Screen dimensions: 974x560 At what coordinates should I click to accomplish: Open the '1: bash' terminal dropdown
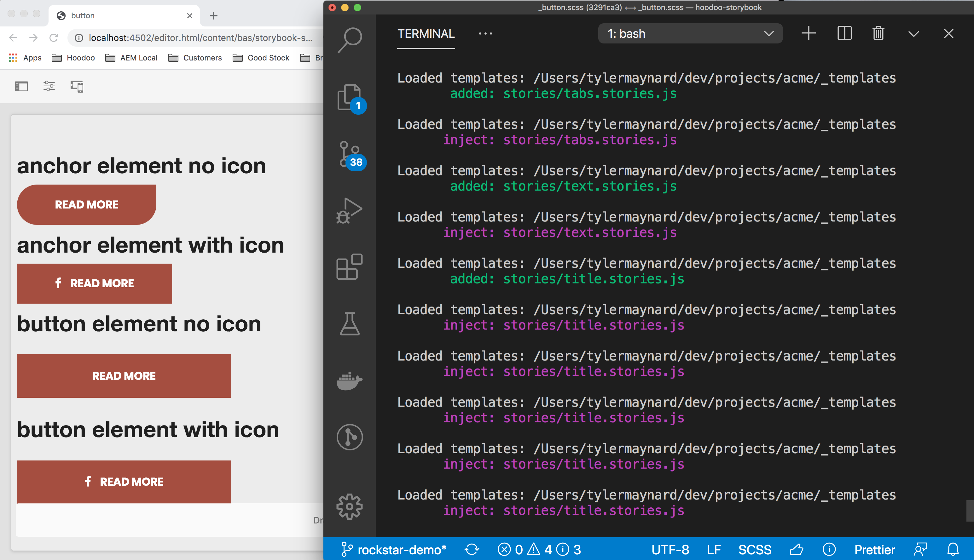(x=690, y=33)
